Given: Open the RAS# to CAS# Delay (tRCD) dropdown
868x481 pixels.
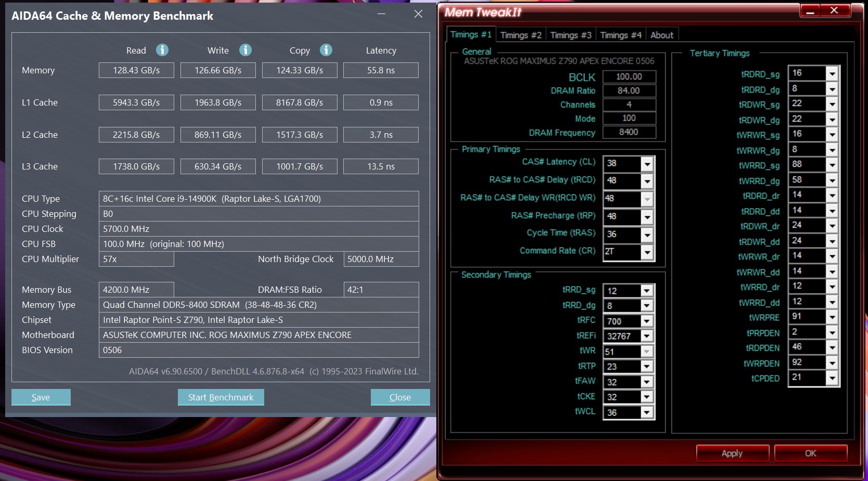Looking at the screenshot, I should tap(647, 181).
